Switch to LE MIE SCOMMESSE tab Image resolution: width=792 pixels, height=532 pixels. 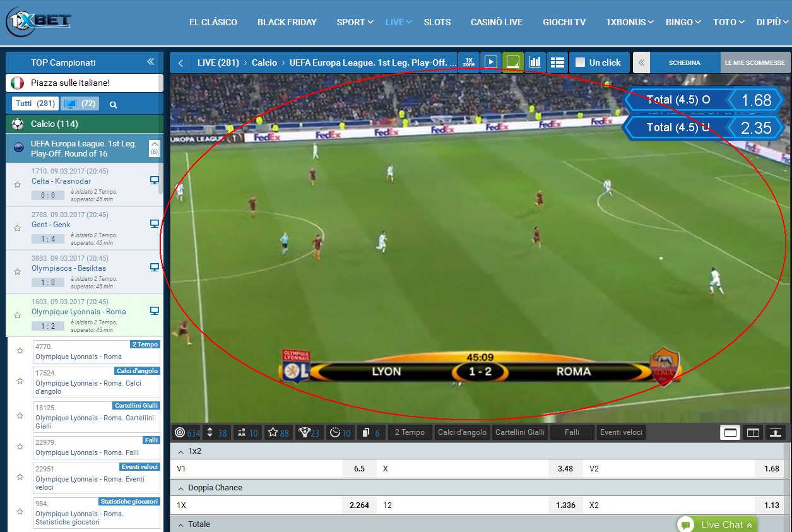coord(755,62)
